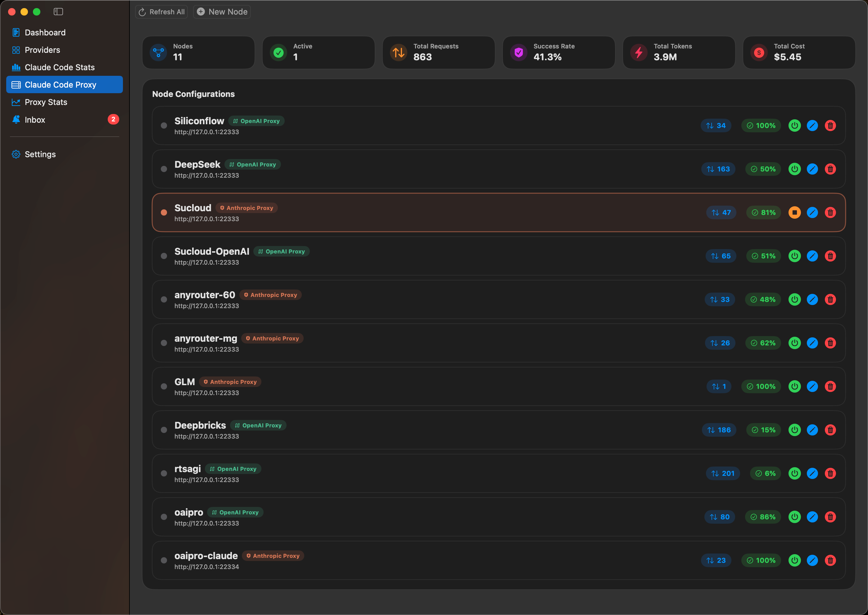Delete the rtsagi node
The width and height of the screenshot is (868, 615).
point(830,473)
